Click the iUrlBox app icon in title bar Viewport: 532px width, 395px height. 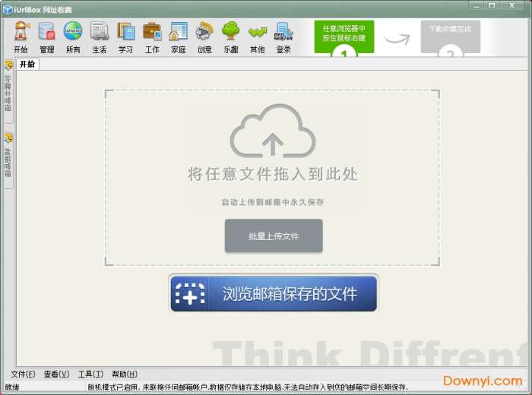point(8,9)
